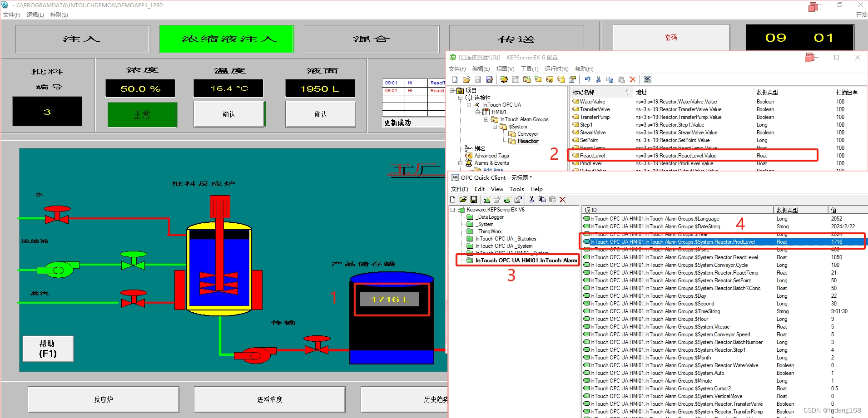Click Undo arrow in KEPServerEX toolbar

588,79
